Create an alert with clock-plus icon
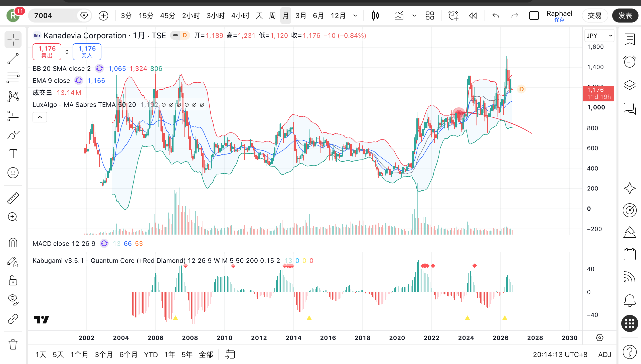 point(453,16)
